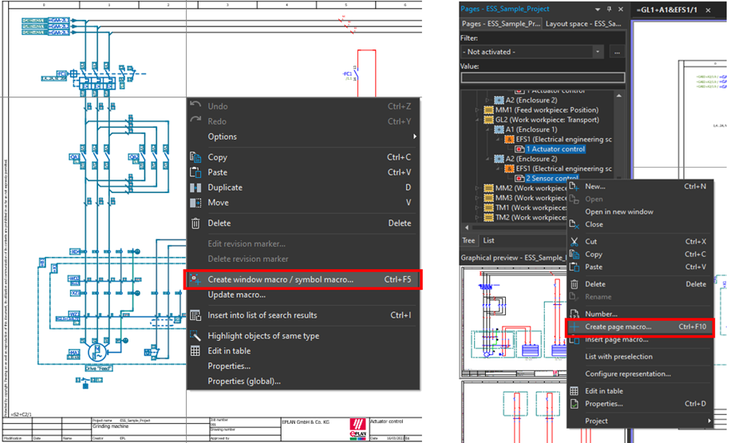Viewport: 750px width, 443px height.
Task: Switch to the List tab in Pages navigator
Action: pos(489,240)
